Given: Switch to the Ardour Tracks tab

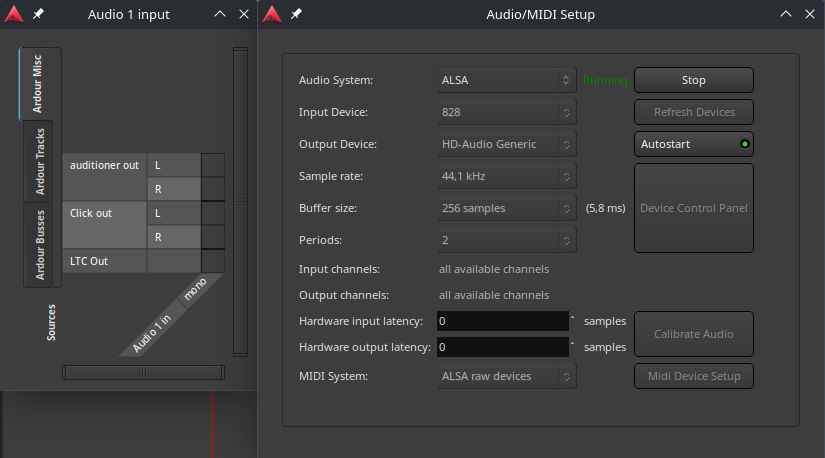Looking at the screenshot, I should (40, 161).
